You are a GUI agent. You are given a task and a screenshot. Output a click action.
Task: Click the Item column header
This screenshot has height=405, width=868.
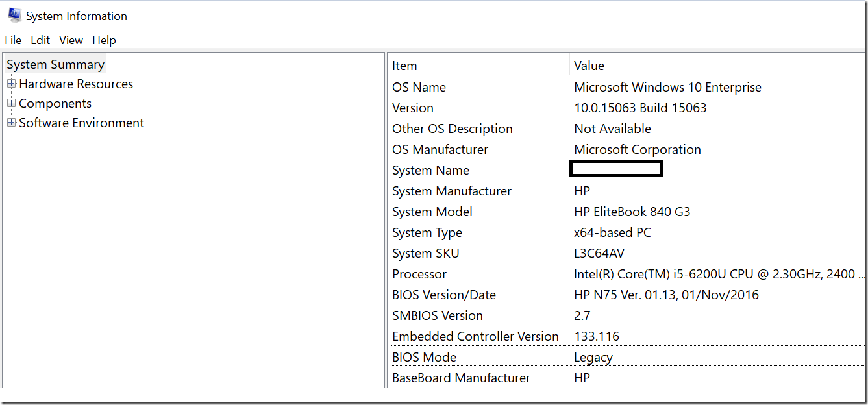(x=404, y=66)
